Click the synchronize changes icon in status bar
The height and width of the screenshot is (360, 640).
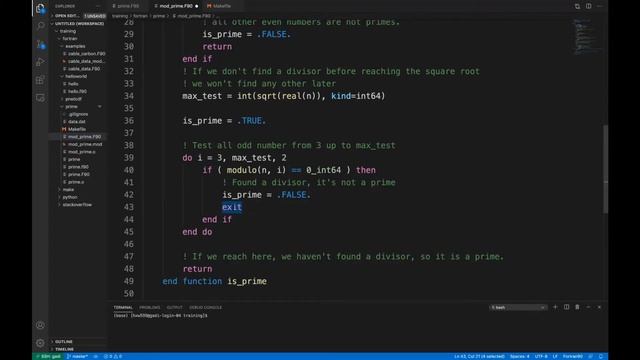[96, 356]
